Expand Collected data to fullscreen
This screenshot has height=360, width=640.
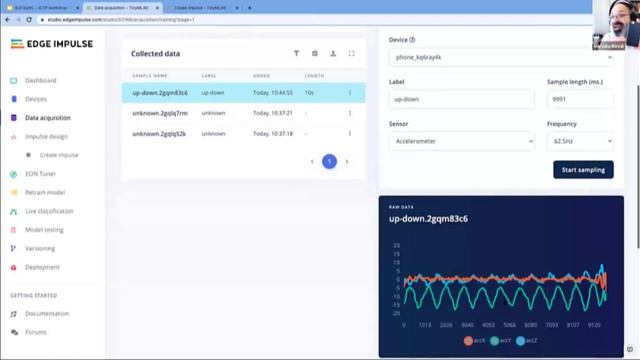[x=351, y=53]
